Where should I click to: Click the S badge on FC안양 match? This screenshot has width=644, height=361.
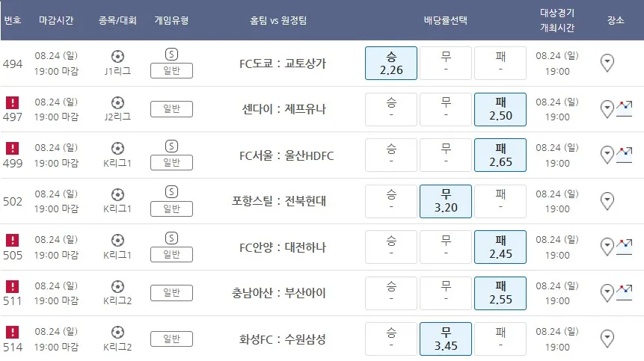[x=171, y=238]
